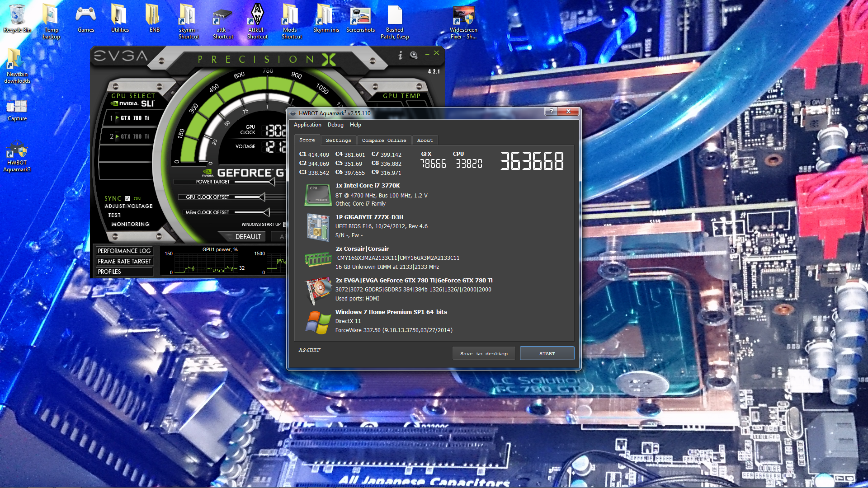
Task: Switch to the Compare Online tab
Action: tap(384, 141)
